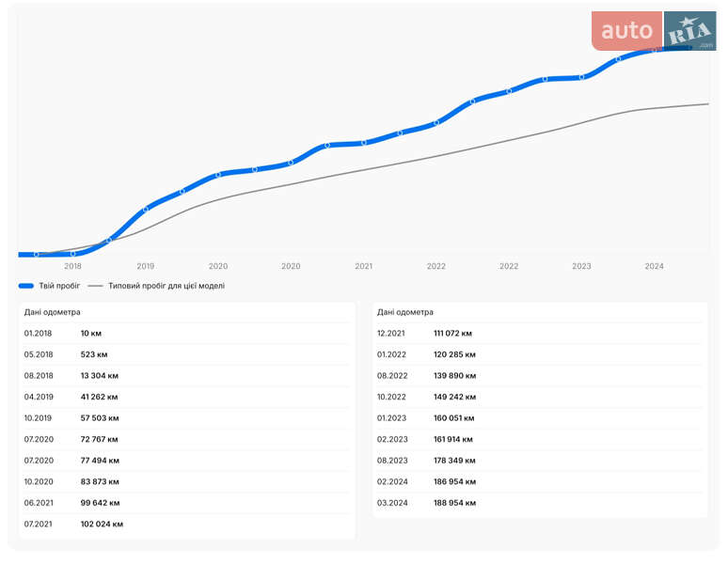Click the gray typical-mileage legend line marker
Screen dimensions: 728x564
[95, 286]
